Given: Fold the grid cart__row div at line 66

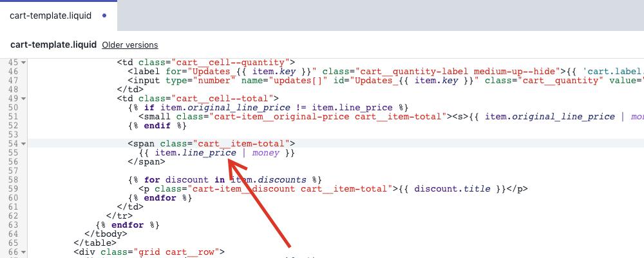Looking at the screenshot, I should [23, 252].
